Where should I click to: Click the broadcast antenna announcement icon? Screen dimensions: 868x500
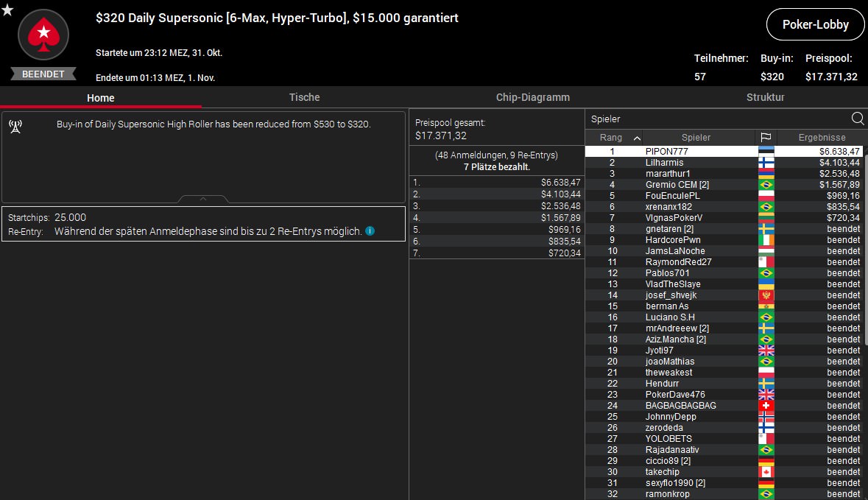[15, 127]
